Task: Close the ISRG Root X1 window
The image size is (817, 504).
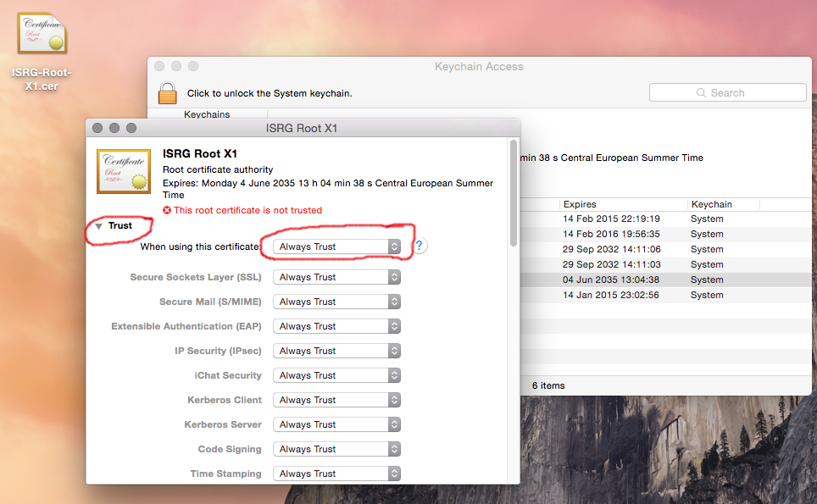Action: [x=97, y=128]
